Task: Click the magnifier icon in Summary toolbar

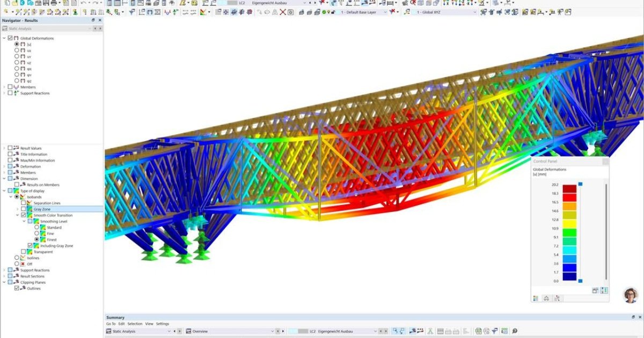Action: pos(515,331)
